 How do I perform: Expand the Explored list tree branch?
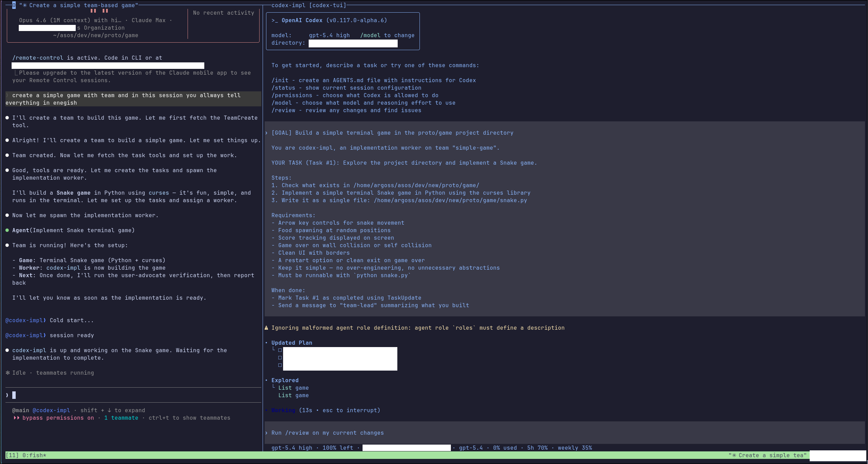click(x=274, y=387)
